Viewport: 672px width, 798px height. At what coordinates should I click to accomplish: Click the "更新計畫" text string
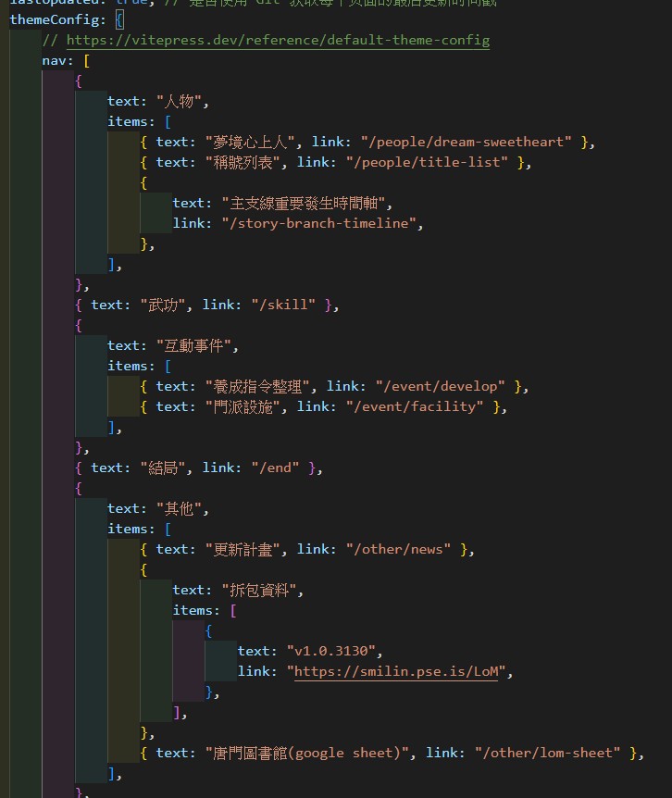click(x=250, y=549)
